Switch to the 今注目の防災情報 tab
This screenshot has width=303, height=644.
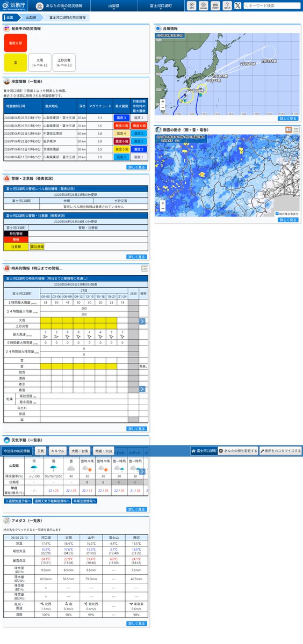[17, 451]
